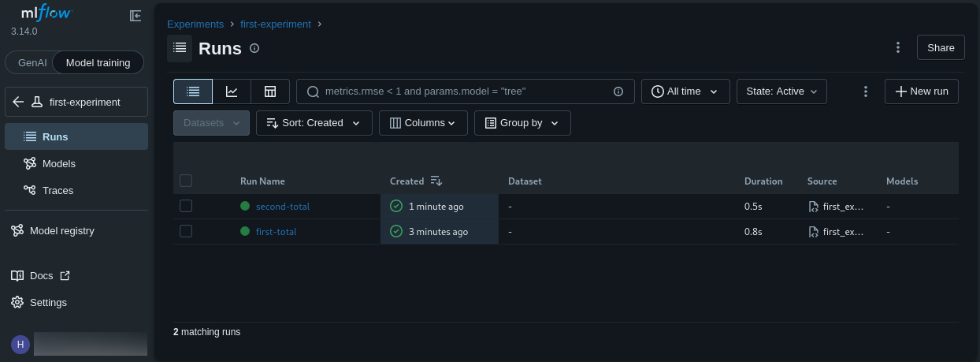
Task: Open the second-total run link
Action: 283,207
